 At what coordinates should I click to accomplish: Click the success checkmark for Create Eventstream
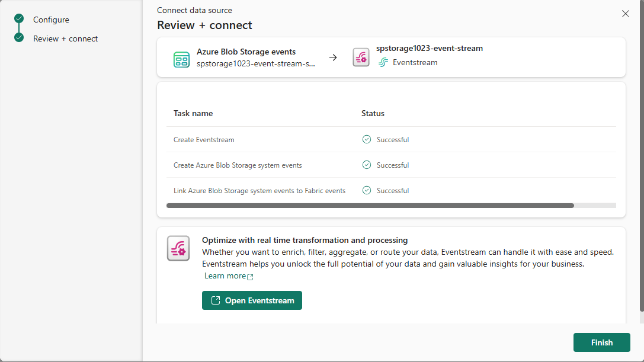pos(367,140)
